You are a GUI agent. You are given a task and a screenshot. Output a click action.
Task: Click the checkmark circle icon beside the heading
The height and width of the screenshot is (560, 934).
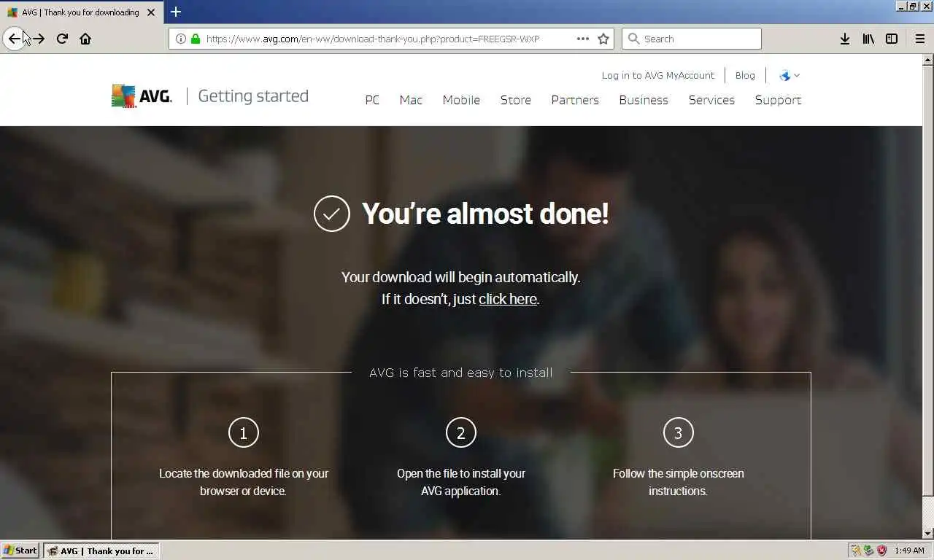[332, 214]
